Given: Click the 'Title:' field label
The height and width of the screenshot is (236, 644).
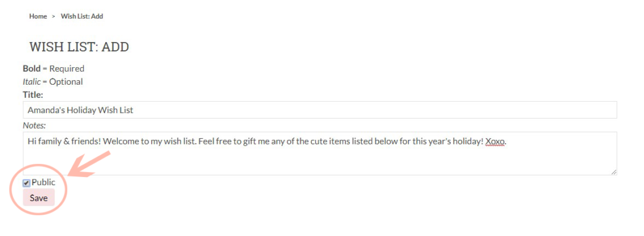Looking at the screenshot, I should pos(33,95).
